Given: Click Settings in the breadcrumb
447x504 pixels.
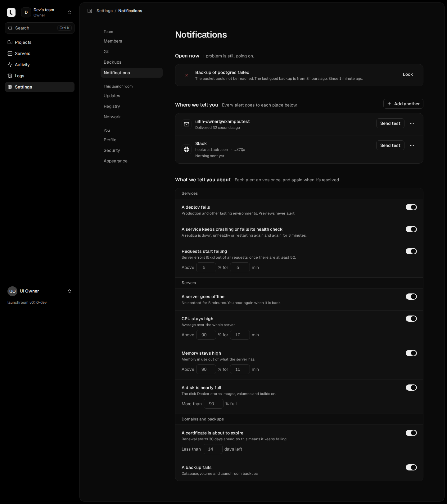Looking at the screenshot, I should click(105, 11).
